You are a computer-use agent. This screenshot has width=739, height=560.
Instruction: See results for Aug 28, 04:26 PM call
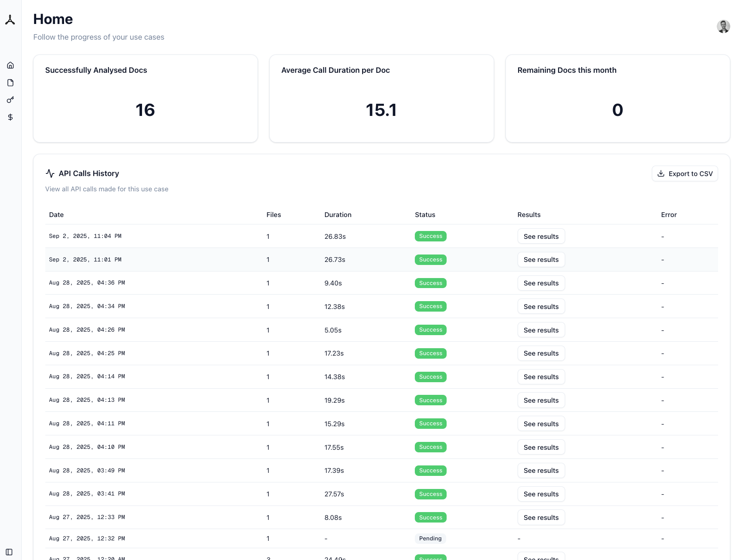click(541, 330)
